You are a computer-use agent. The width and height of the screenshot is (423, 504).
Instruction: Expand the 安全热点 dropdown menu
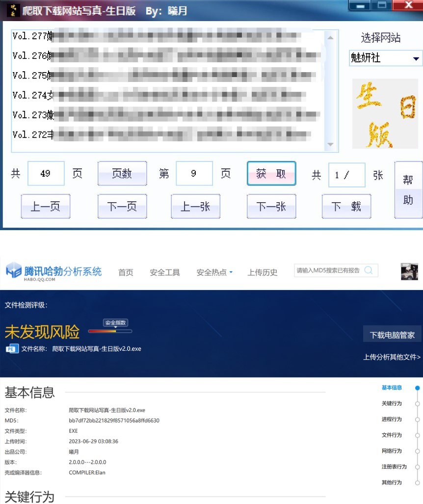(x=214, y=272)
